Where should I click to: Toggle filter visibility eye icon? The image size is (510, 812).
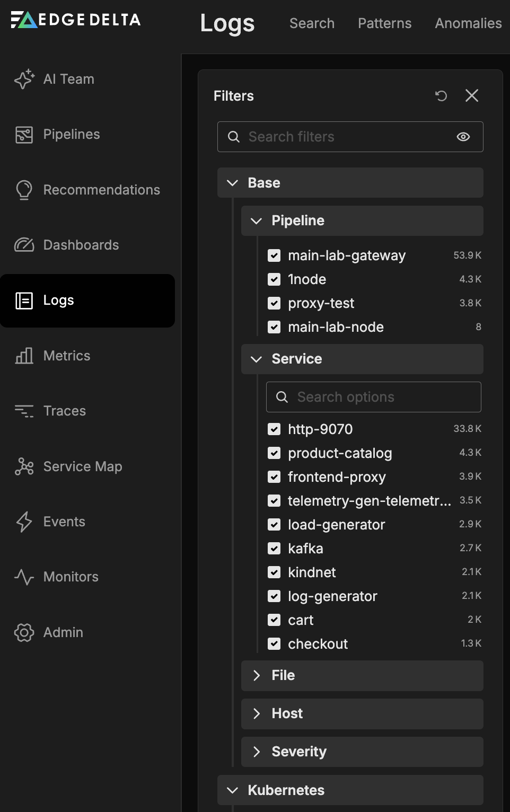click(462, 137)
